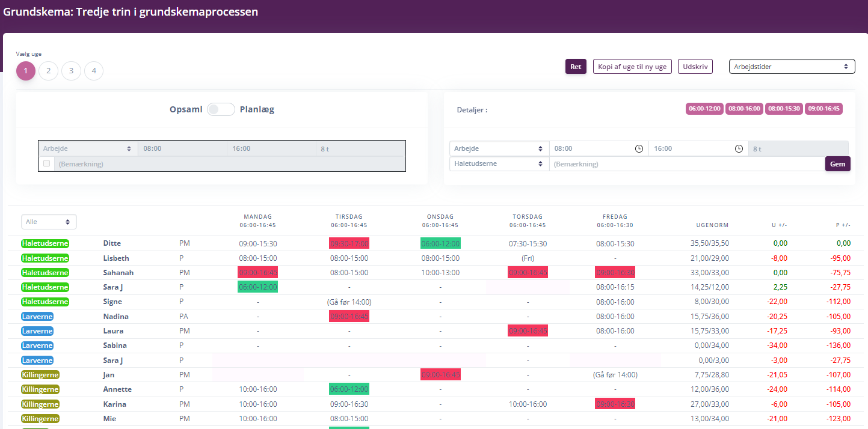Click Killingerne tag in Jan's row
The image size is (868, 429).
click(40, 374)
